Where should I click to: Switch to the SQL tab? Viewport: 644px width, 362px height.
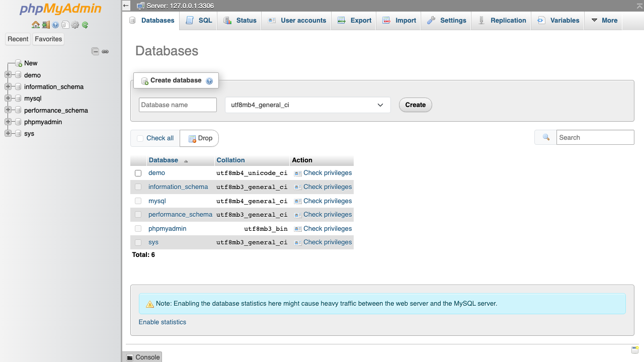(x=199, y=21)
